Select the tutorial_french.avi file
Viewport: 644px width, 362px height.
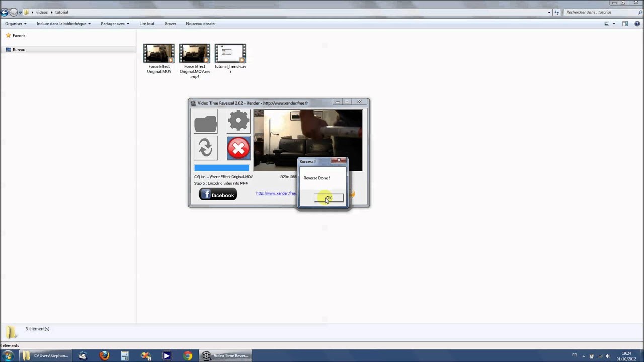(230, 59)
